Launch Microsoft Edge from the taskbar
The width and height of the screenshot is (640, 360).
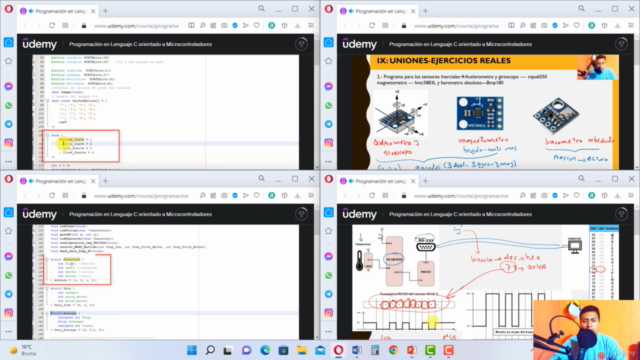[x=265, y=350]
